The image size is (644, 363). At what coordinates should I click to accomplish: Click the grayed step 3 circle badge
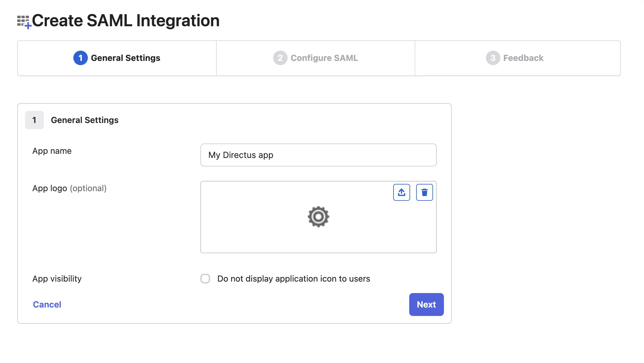click(x=493, y=58)
